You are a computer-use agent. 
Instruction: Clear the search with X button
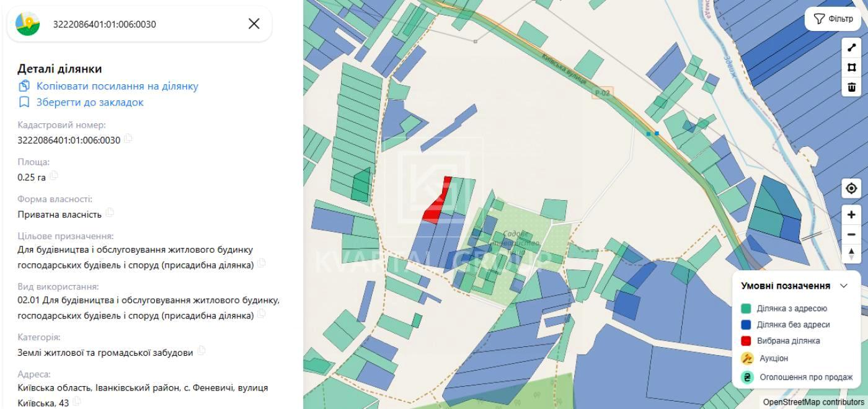pos(254,24)
